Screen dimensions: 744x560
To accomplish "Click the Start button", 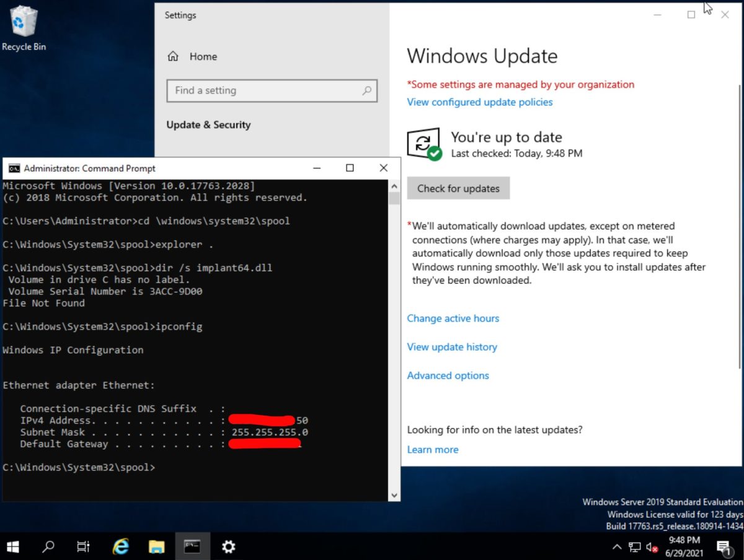I will (12, 546).
